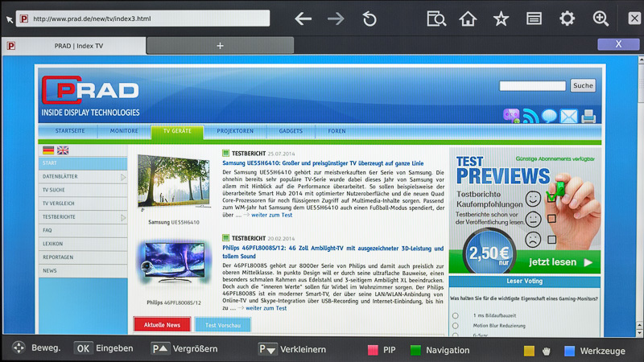Open the Foren navigation tab

[336, 131]
